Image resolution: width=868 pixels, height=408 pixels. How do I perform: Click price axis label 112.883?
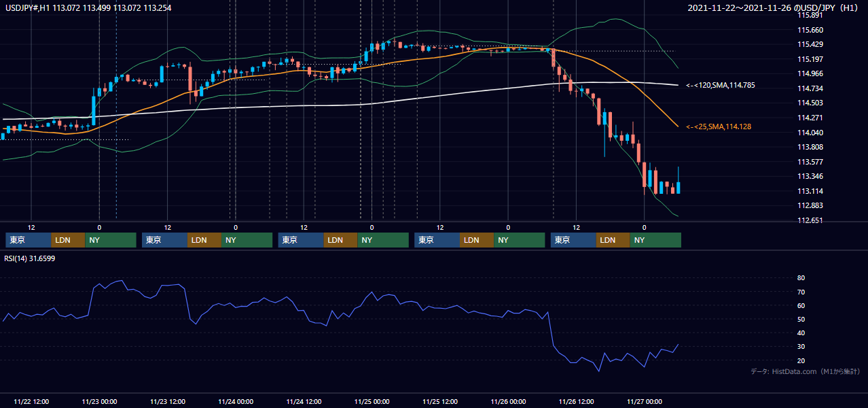[810, 205]
